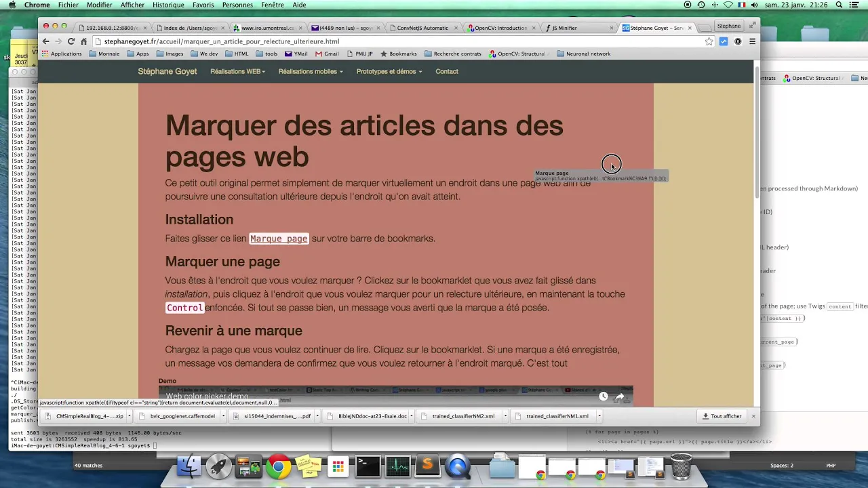Click the Wi-Fi status icon in menu bar
This screenshot has width=868, height=488.
pos(728,5)
